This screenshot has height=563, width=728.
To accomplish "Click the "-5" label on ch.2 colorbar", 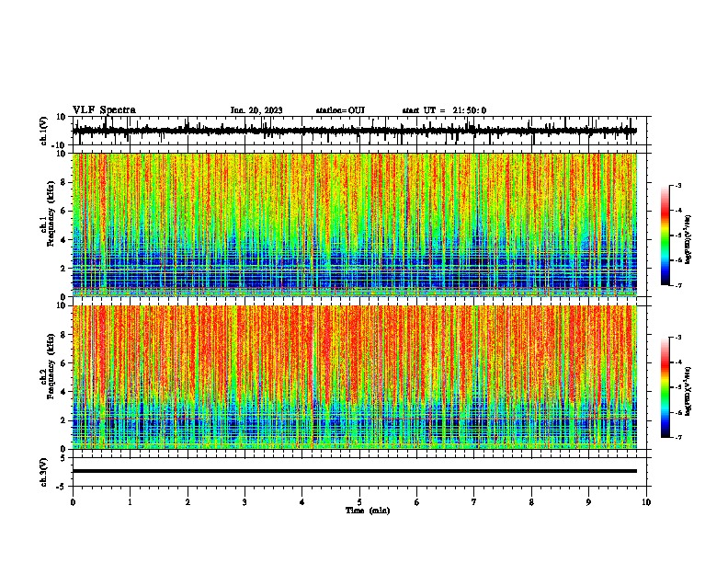I will 677,387.
